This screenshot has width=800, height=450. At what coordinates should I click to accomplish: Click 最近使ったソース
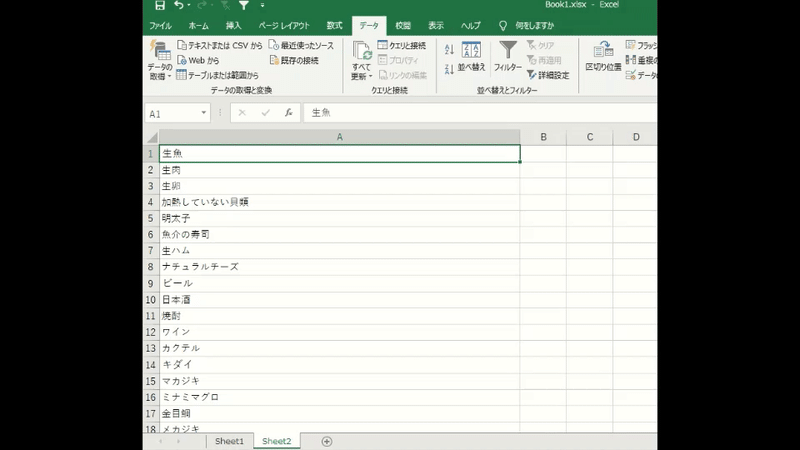pos(302,45)
